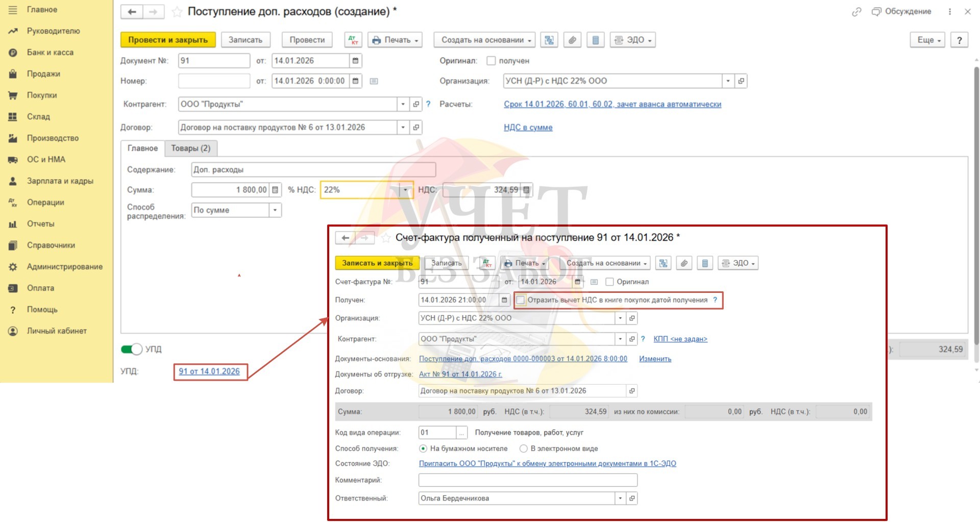This screenshot has width=980, height=522.
Task: Open Зарплата и кадры menu section
Action: click(60, 181)
